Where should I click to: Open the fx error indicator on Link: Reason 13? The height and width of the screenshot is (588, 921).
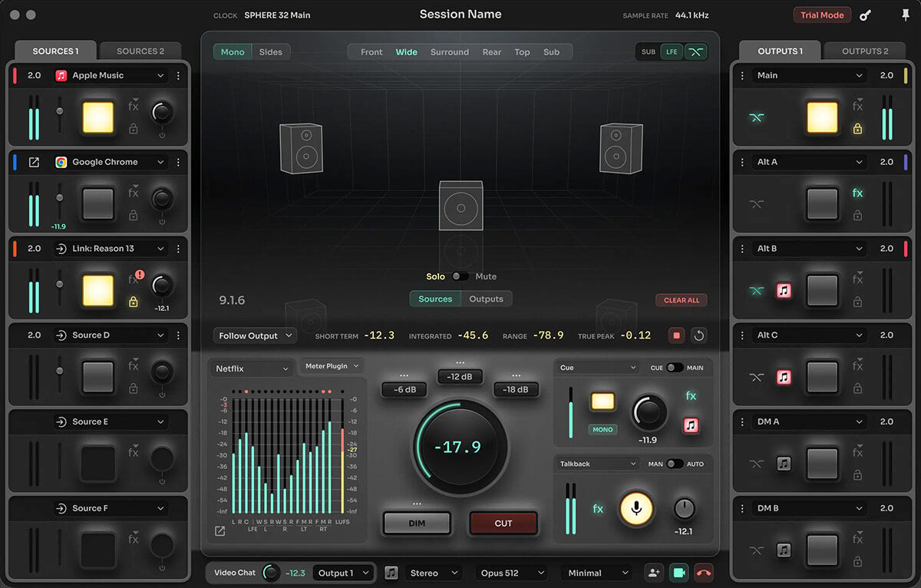(x=141, y=273)
